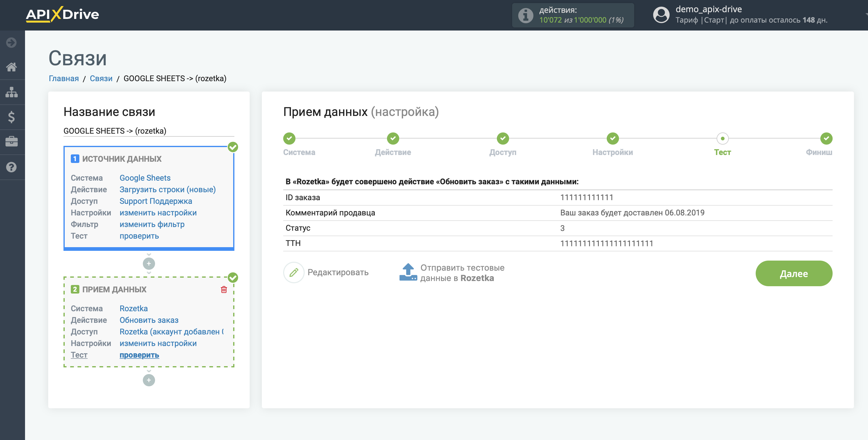This screenshot has width=868, height=440.
Task: Click the ApiX-Drive logo
Action: tap(62, 14)
